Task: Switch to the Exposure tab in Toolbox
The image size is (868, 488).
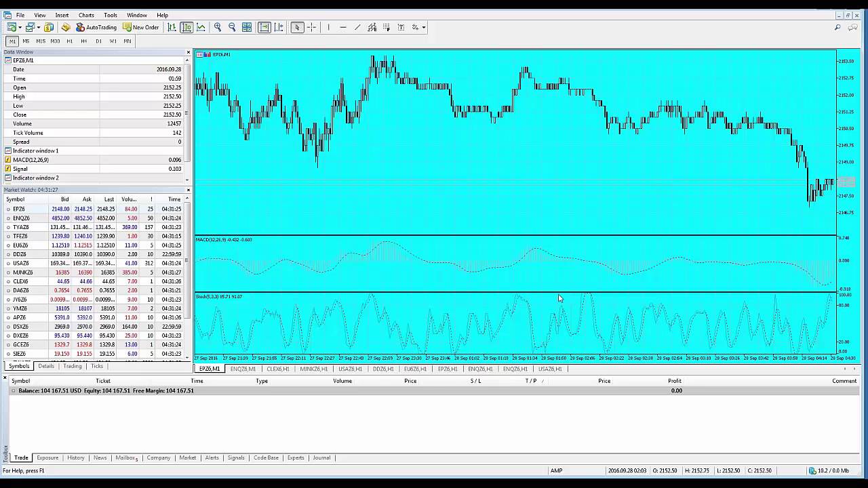Action: click(47, 457)
